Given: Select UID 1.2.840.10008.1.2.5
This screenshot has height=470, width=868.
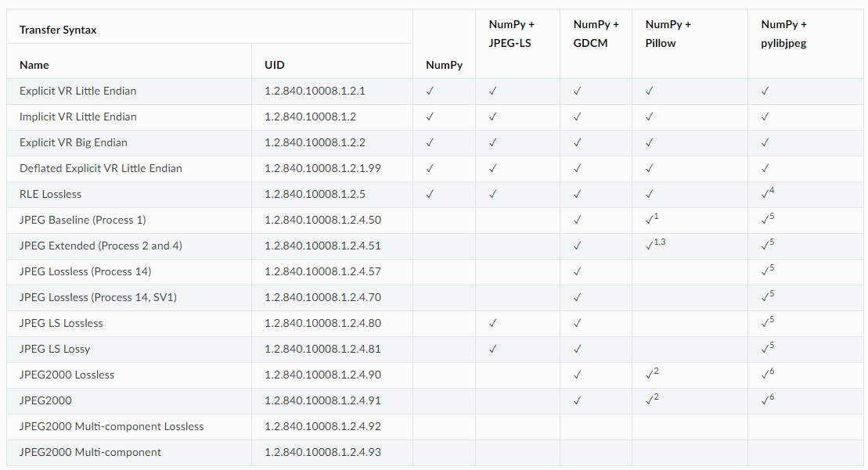Looking at the screenshot, I should (x=315, y=194).
